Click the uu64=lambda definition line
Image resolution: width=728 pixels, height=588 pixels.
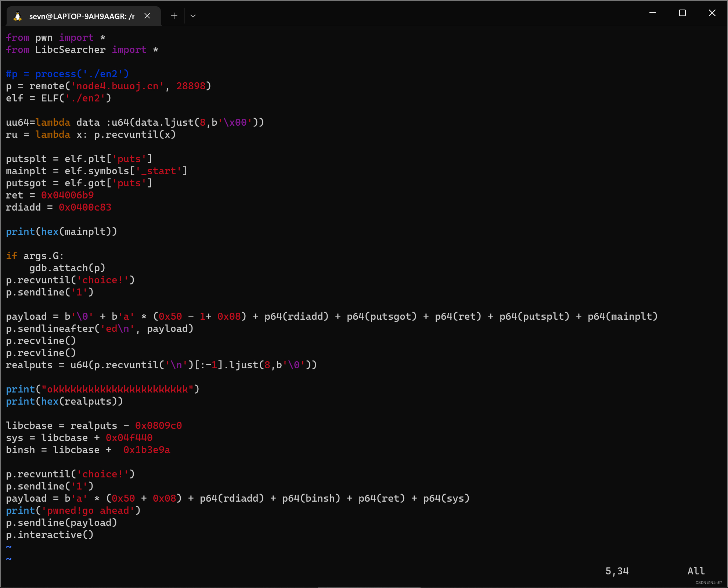coord(135,122)
